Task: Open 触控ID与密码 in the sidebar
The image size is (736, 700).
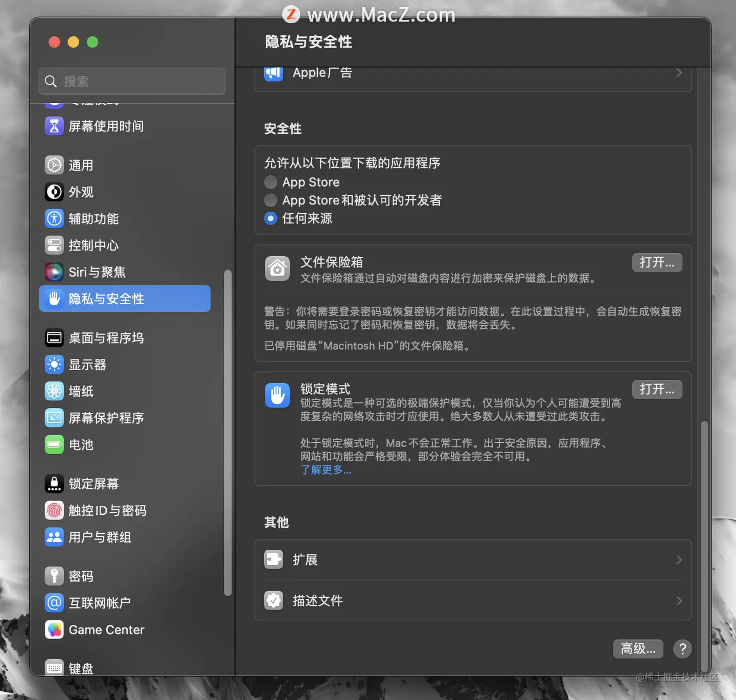Action: click(x=125, y=510)
